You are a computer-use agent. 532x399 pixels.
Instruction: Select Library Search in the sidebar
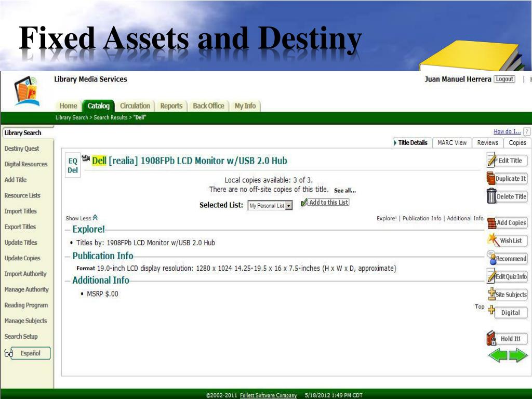click(x=23, y=133)
